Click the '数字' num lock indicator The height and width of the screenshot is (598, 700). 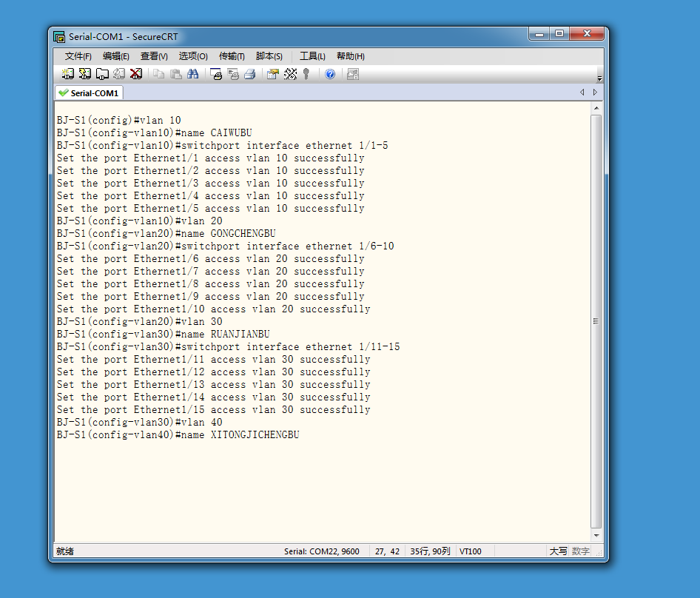(x=580, y=551)
